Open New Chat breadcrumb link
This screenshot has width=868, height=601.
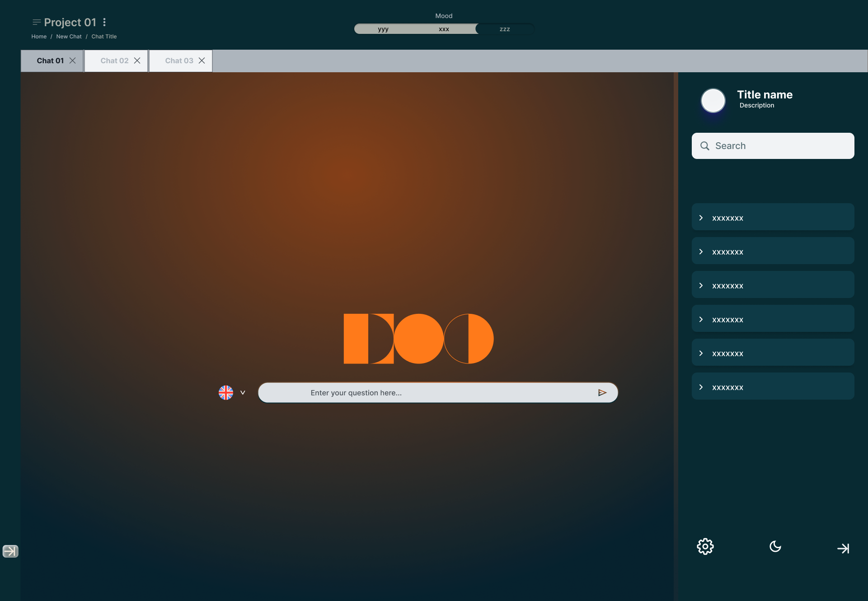coord(69,37)
